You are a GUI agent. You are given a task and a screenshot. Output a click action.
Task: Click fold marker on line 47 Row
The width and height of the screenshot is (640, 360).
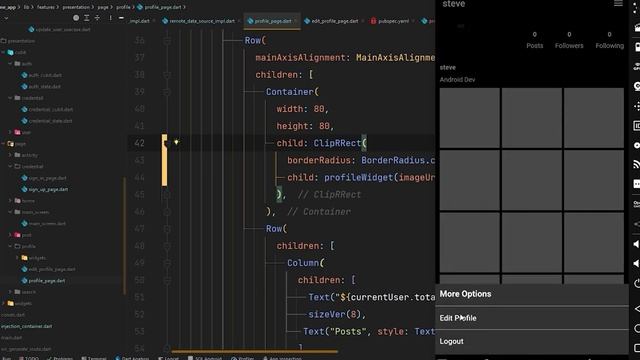[167, 229]
